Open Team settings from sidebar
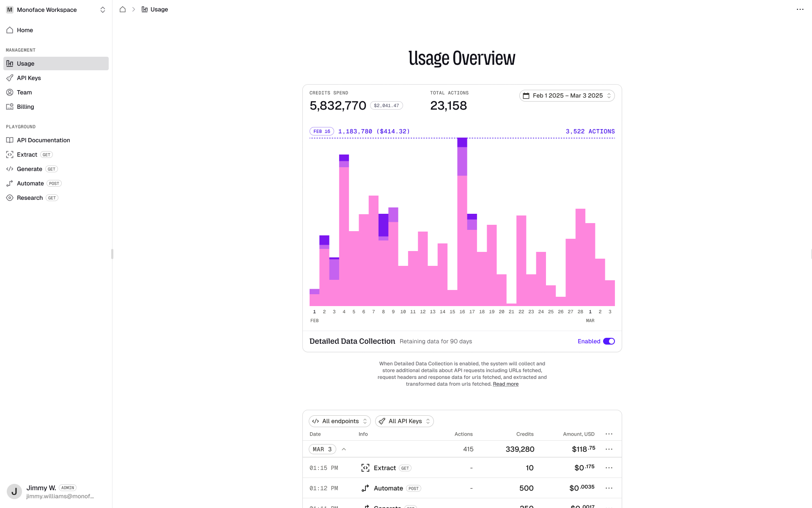The width and height of the screenshot is (812, 508). point(10,92)
